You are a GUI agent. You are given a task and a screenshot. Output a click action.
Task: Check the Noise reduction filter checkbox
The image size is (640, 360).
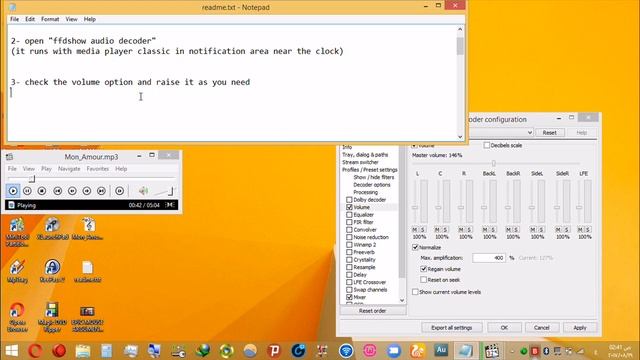(x=349, y=237)
